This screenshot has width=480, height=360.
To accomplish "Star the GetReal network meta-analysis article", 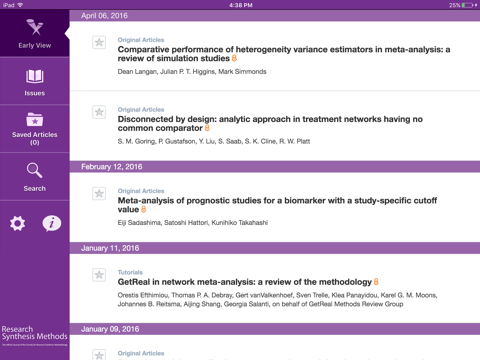I will [99, 275].
